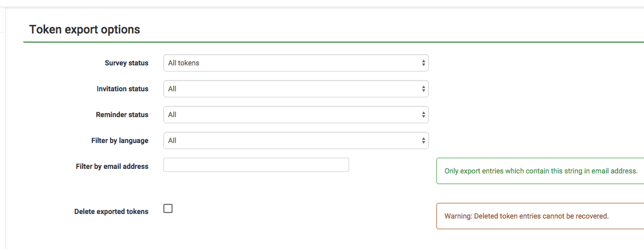Click the Filter by language arrow icon

[x=423, y=140]
